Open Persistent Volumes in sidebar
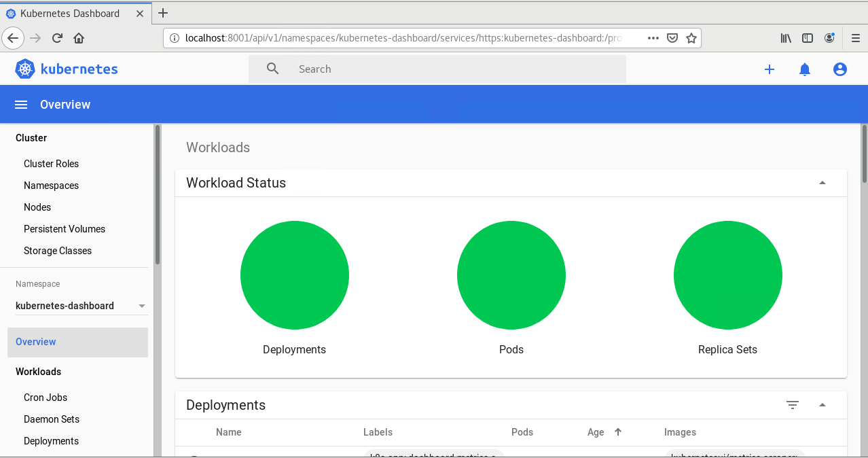This screenshot has height=458, width=868. pos(65,229)
